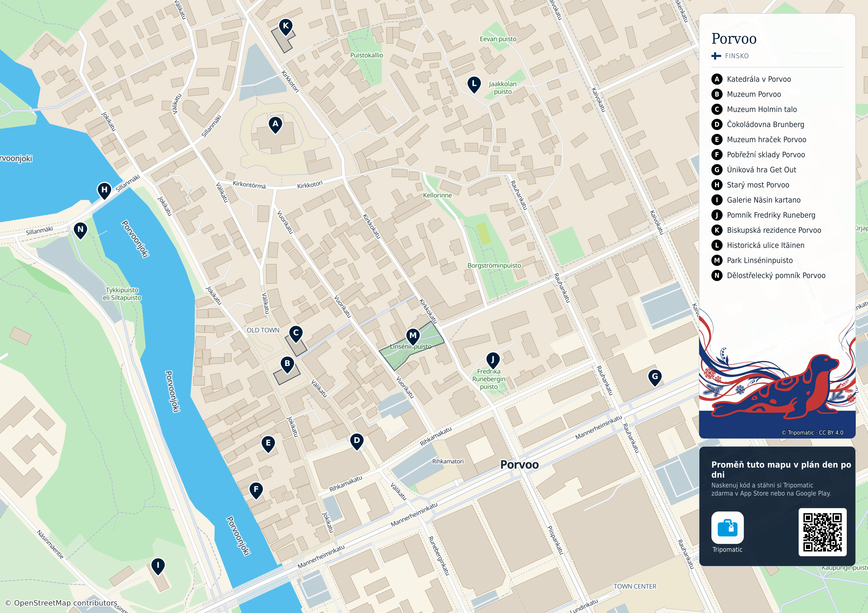Open map pin G near Mannerheiminkatu
Viewport: 868px width, 613px height.
tap(655, 378)
